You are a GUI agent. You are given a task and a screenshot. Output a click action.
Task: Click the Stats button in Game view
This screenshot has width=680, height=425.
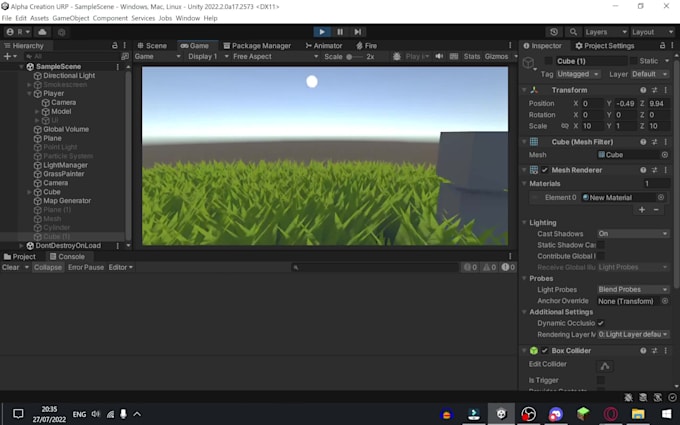[x=472, y=56]
